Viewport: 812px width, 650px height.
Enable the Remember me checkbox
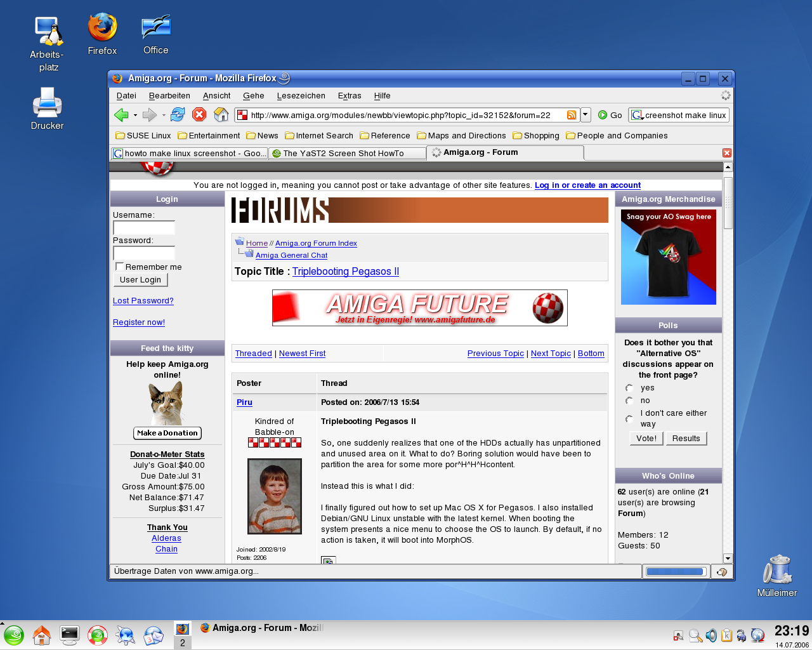119,267
